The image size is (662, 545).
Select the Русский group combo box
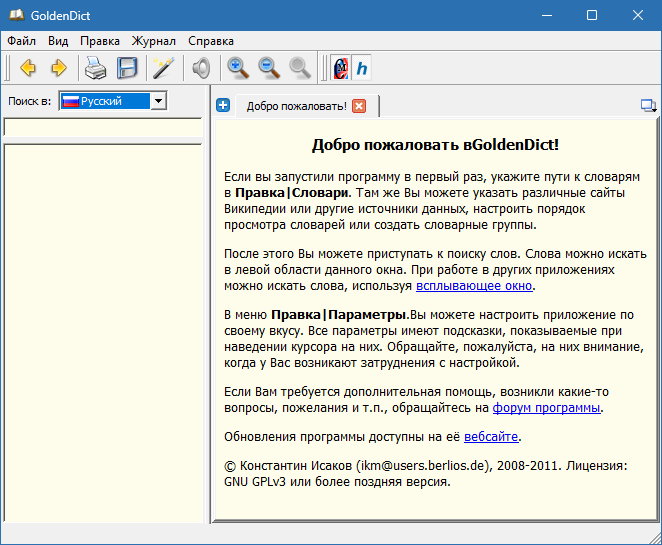(113, 101)
